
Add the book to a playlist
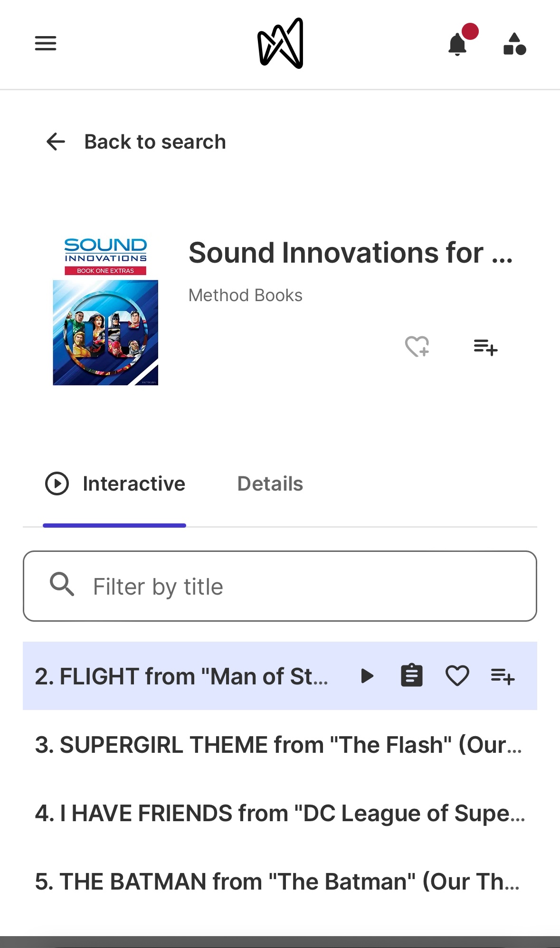coord(485,347)
